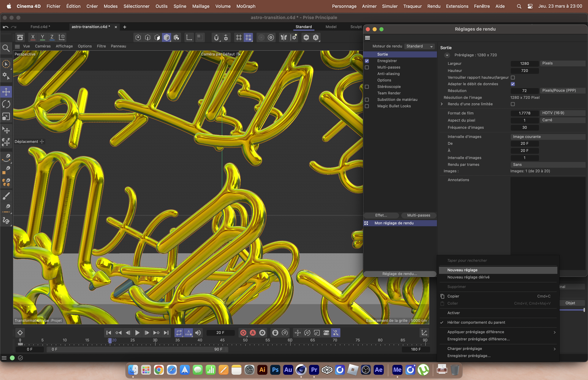Click the record keyframe button
The image size is (588, 380).
pos(243,333)
